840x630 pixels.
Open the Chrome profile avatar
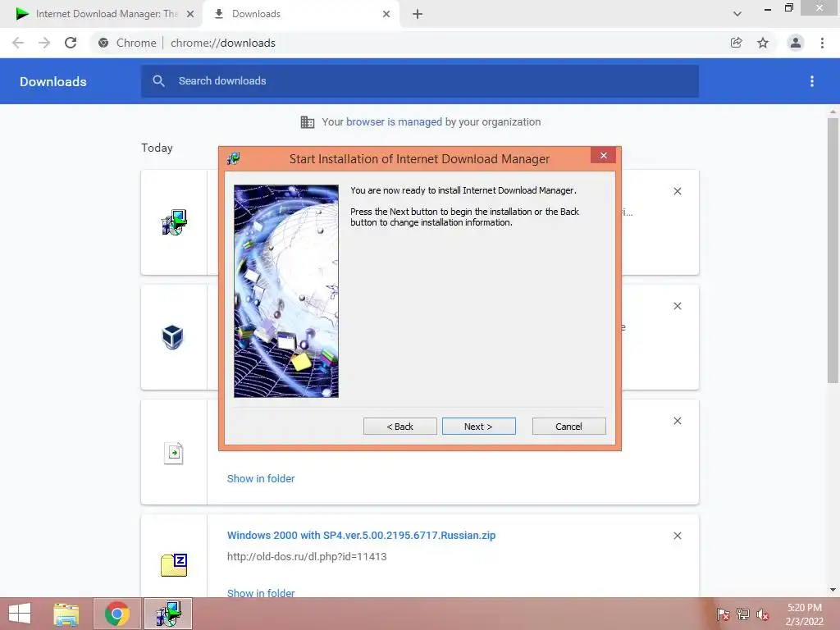tap(796, 43)
